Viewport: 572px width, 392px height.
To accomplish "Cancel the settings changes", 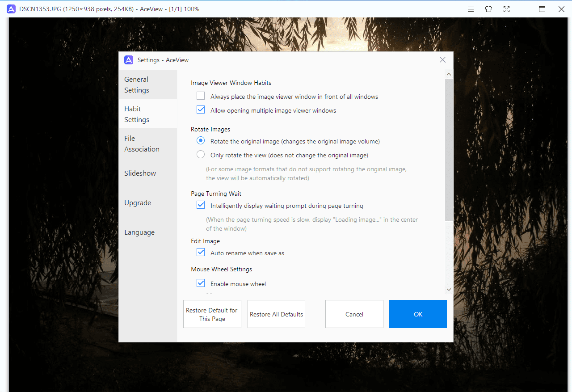I will pyautogui.click(x=354, y=314).
